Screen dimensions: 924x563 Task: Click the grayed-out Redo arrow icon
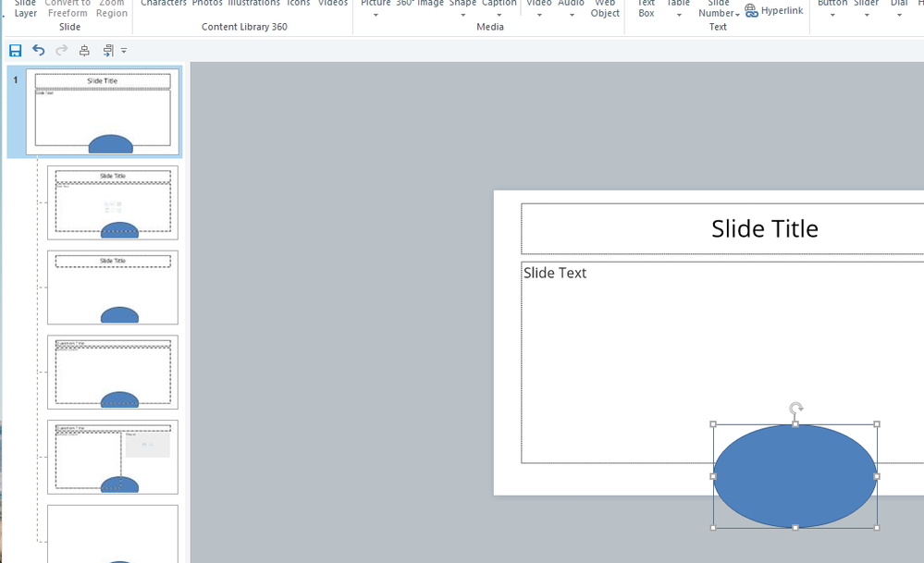61,50
